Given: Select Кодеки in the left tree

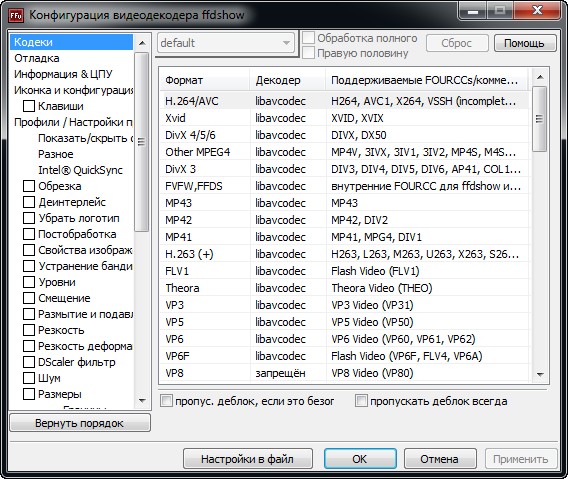Looking at the screenshot, I should pyautogui.click(x=71, y=42).
